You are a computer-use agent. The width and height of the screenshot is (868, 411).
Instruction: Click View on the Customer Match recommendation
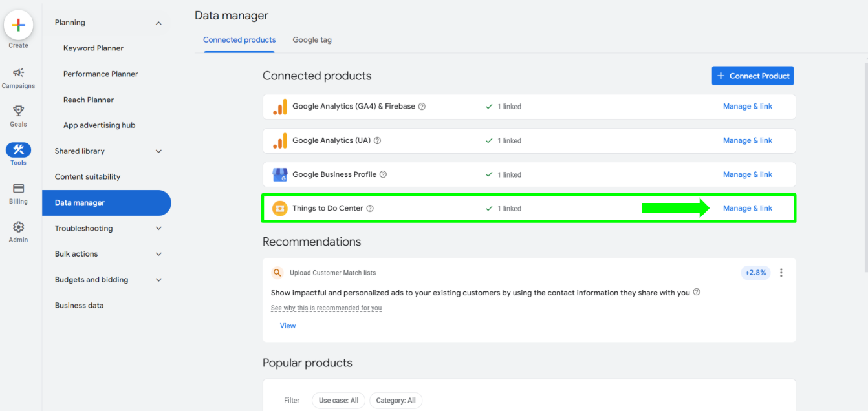pyautogui.click(x=288, y=326)
